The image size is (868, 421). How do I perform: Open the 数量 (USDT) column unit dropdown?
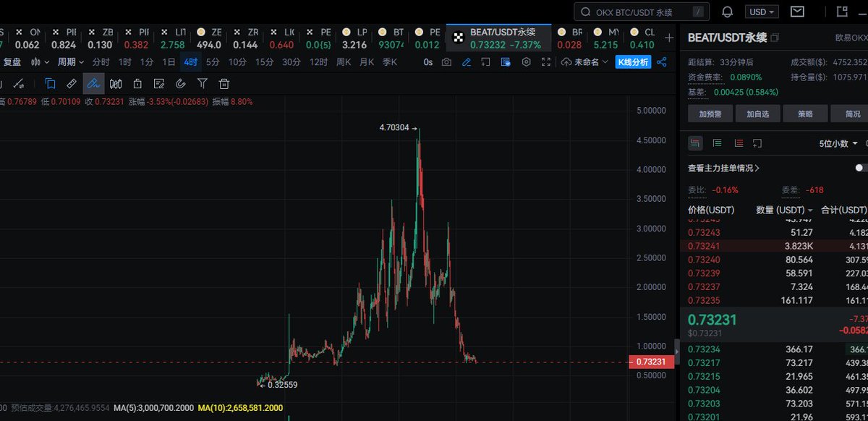pos(785,210)
